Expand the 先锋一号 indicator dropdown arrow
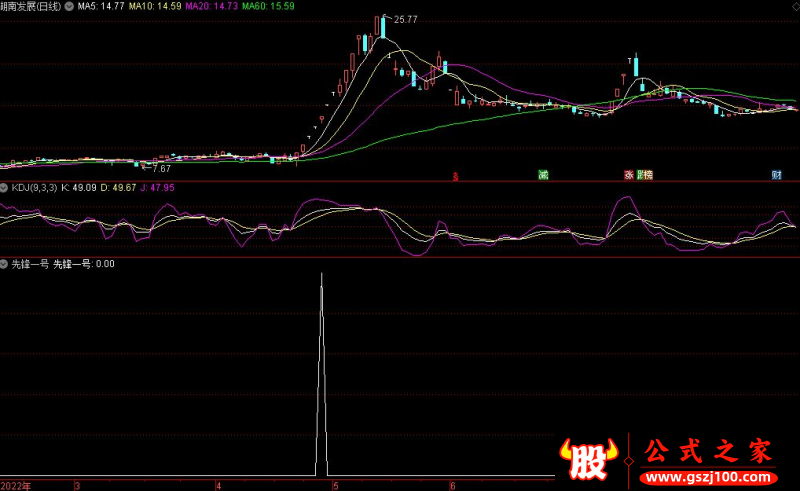The height and width of the screenshot is (491, 800). pos(4,264)
